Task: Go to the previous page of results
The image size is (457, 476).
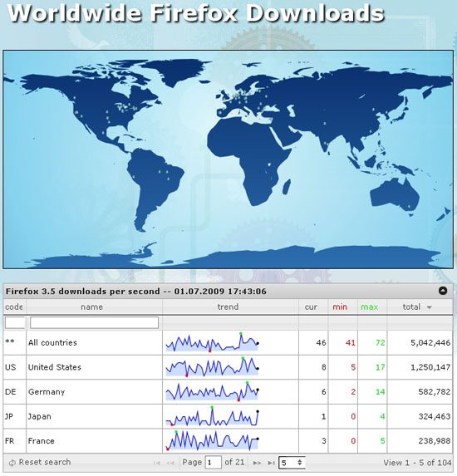Action: tap(170, 463)
